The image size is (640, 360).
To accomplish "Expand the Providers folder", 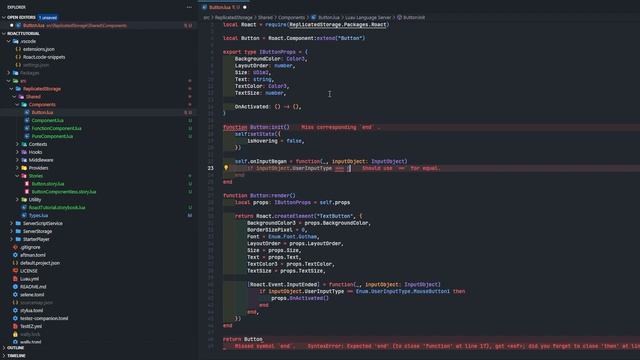I will 17,168.
